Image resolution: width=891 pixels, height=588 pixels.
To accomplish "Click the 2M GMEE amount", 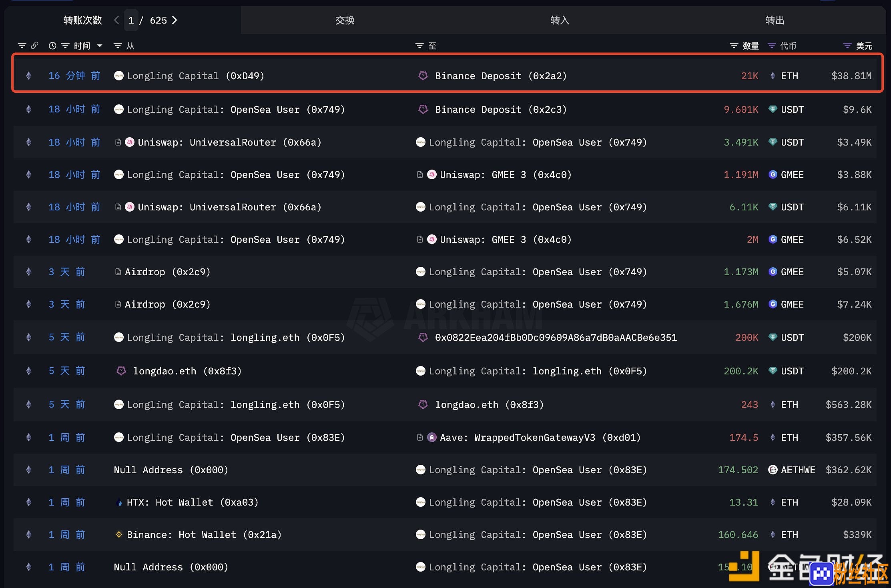I will click(x=753, y=239).
